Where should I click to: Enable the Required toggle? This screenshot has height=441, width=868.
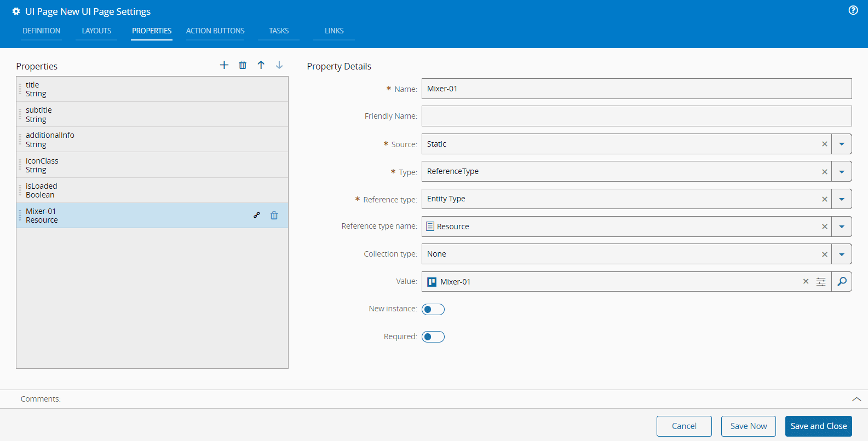click(x=433, y=337)
